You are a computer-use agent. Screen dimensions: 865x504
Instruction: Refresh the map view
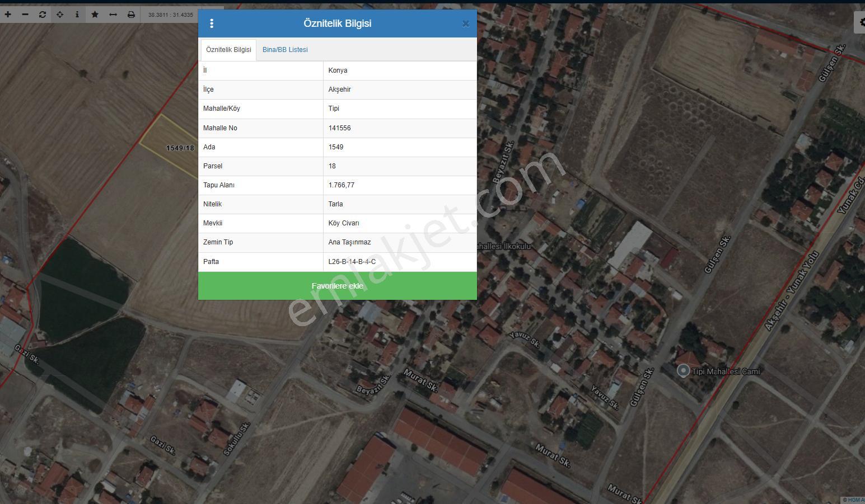pyautogui.click(x=43, y=15)
